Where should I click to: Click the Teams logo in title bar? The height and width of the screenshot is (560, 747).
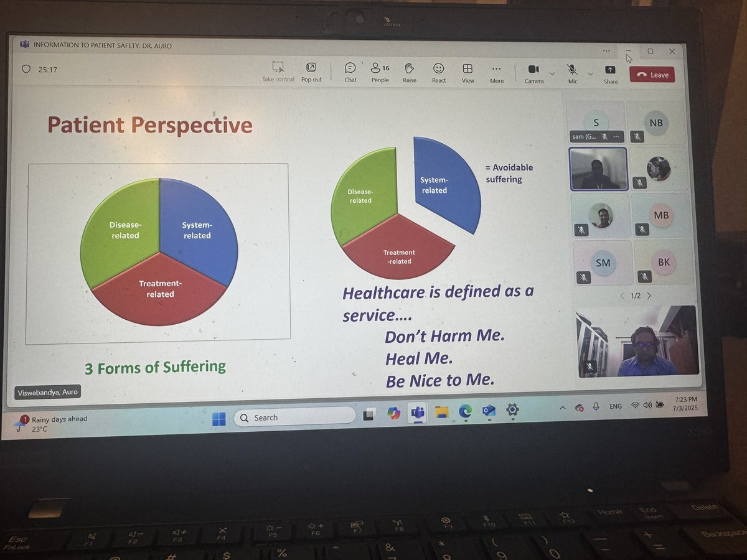tap(24, 44)
